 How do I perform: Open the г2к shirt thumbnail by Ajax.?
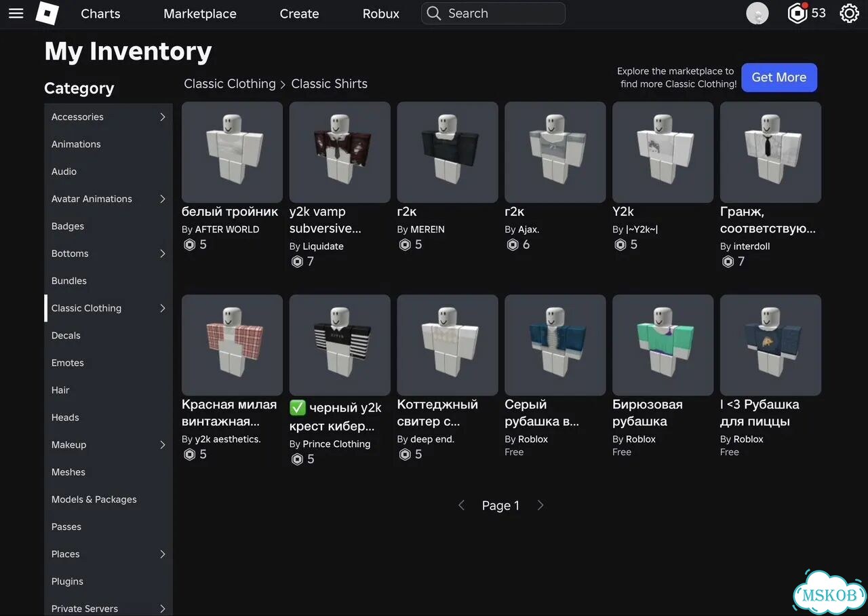tap(555, 152)
